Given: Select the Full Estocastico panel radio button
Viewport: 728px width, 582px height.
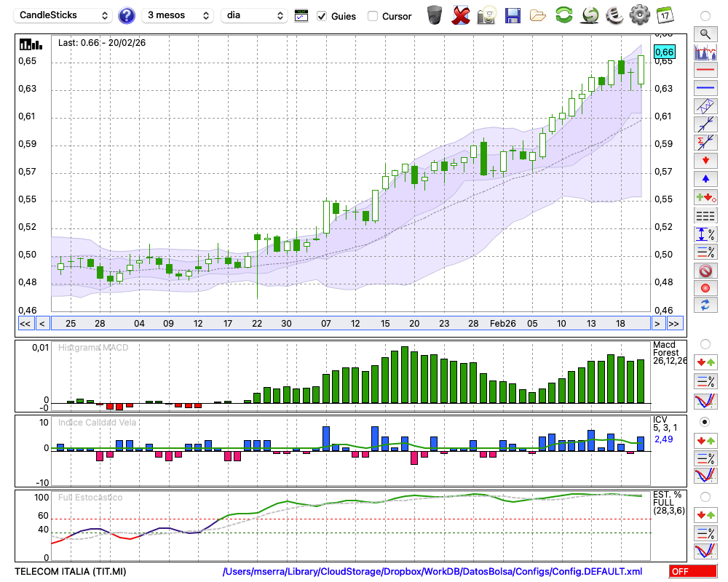Looking at the screenshot, I should pos(705,497).
